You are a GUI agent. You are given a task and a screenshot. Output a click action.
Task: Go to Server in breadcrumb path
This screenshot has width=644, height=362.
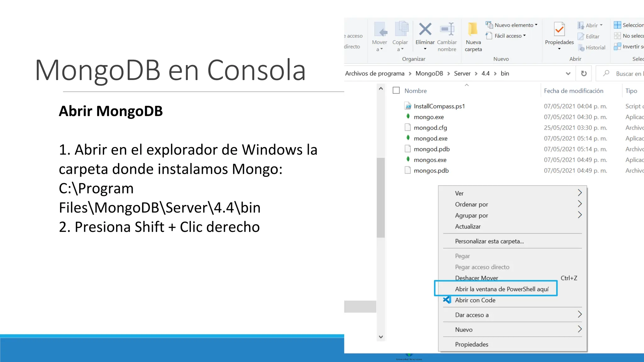[x=462, y=74]
